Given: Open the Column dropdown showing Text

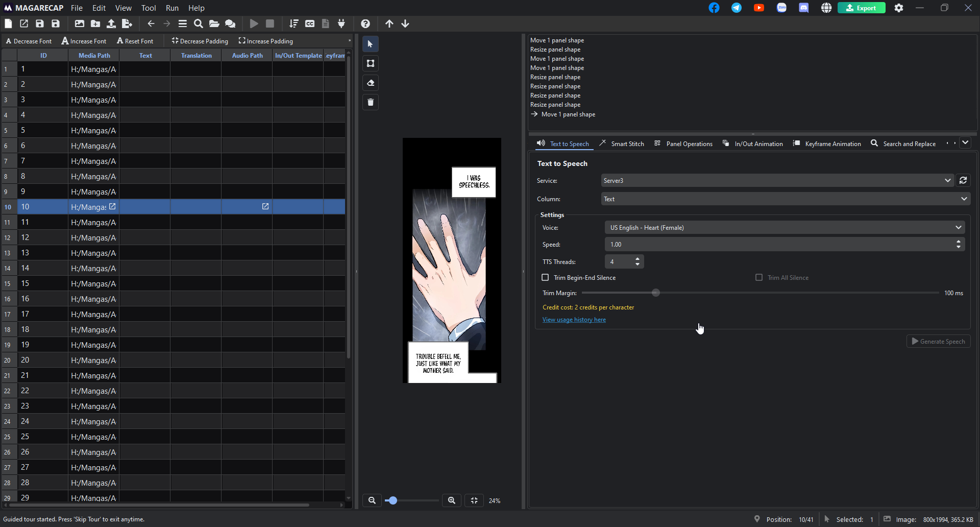Looking at the screenshot, I should point(786,199).
